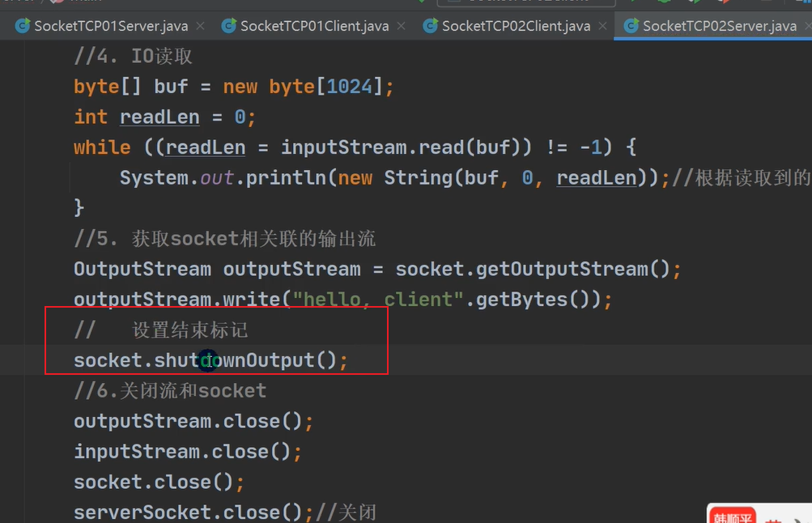
Task: Click the while loop inputStream.read(buf) line
Action: [x=355, y=147]
